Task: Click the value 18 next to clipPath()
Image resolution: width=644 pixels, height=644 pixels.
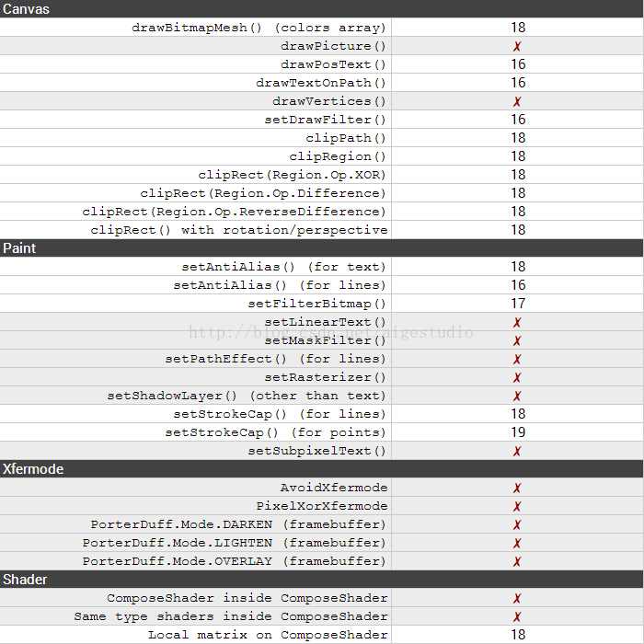Action: coord(518,138)
